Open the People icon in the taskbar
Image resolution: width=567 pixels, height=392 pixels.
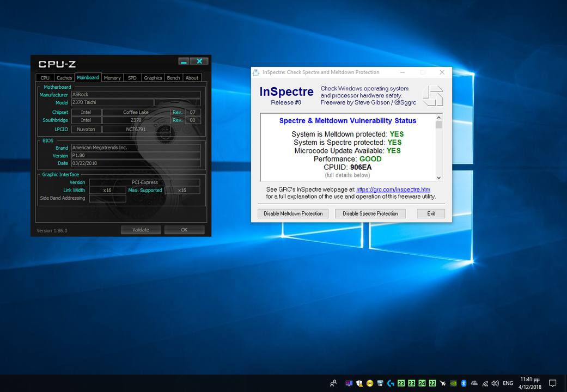pos(333,383)
